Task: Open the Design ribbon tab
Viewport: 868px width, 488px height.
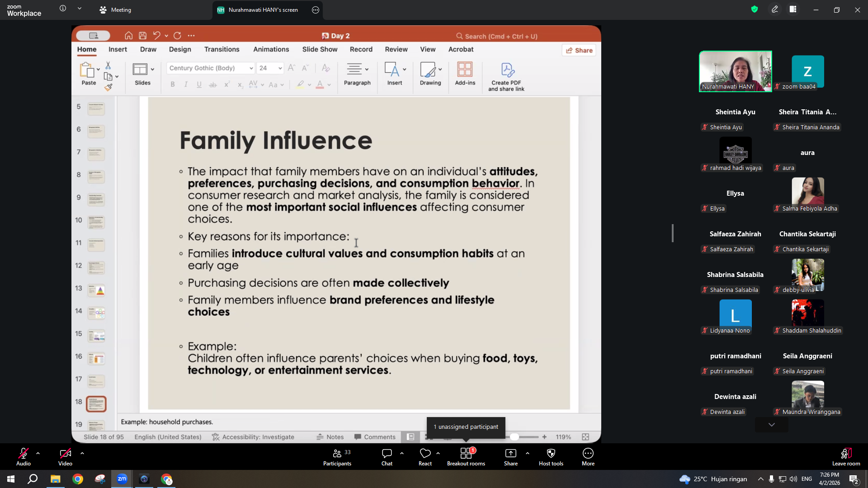Action: click(x=180, y=49)
